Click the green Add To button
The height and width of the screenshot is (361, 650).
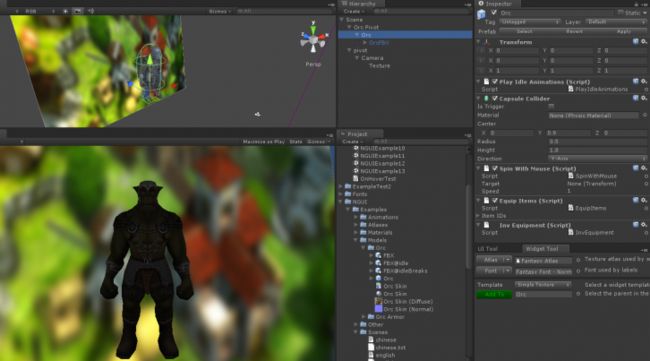click(494, 294)
